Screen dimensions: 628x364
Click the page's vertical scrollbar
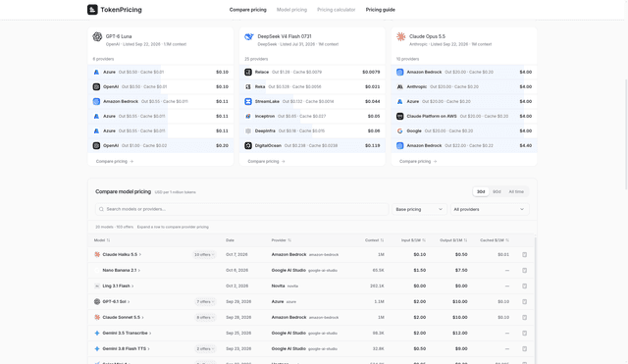click(x=626, y=134)
